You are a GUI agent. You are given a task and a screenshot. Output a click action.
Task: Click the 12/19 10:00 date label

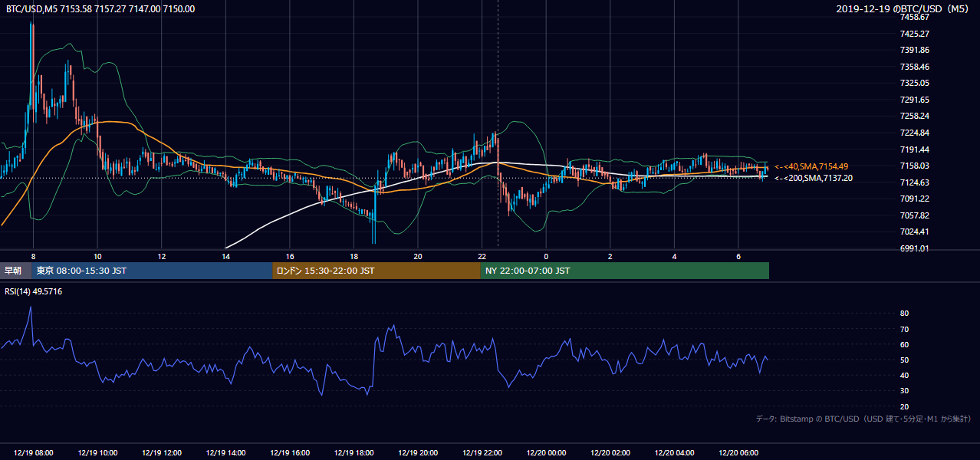[x=97, y=453]
